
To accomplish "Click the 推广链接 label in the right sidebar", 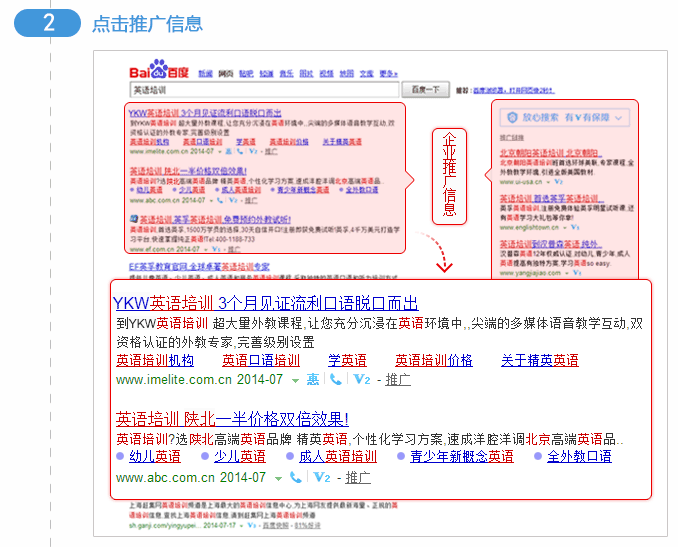I will coord(512,138).
